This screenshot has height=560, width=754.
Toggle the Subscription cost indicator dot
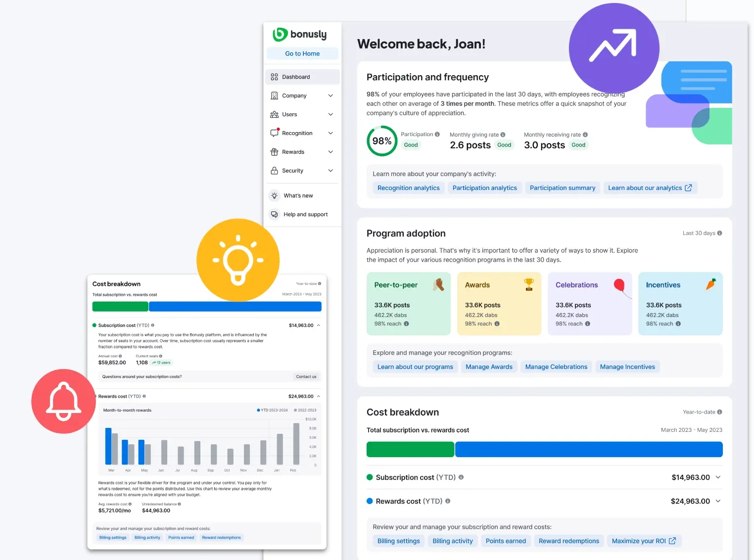point(370,477)
